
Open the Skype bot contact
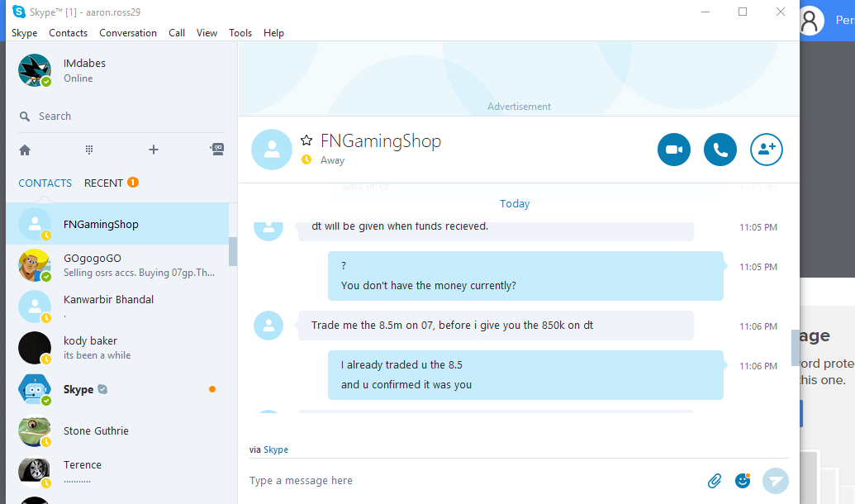(x=117, y=389)
